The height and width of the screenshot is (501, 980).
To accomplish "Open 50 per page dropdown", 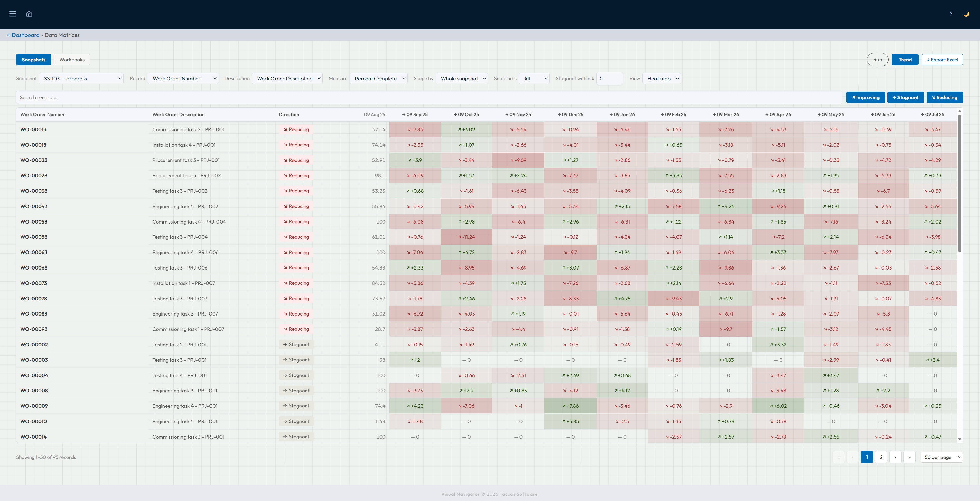I will (x=941, y=457).
